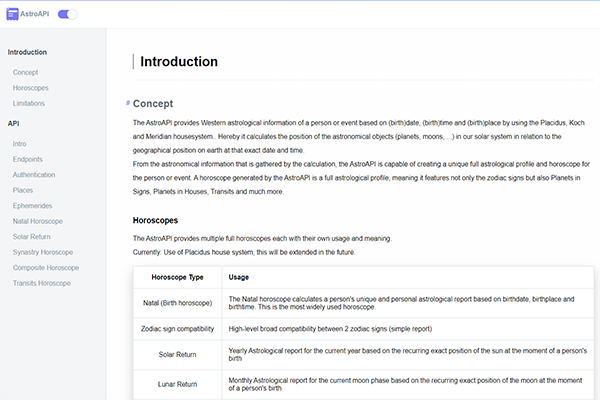Open the Concept sidebar link
600x400 pixels.
coord(25,72)
